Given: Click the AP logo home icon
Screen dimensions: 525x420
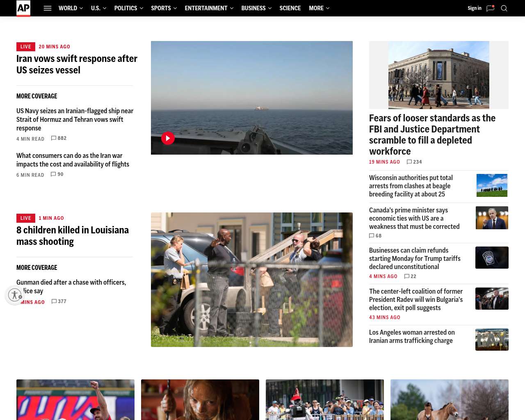Looking at the screenshot, I should pyautogui.click(x=23, y=8).
